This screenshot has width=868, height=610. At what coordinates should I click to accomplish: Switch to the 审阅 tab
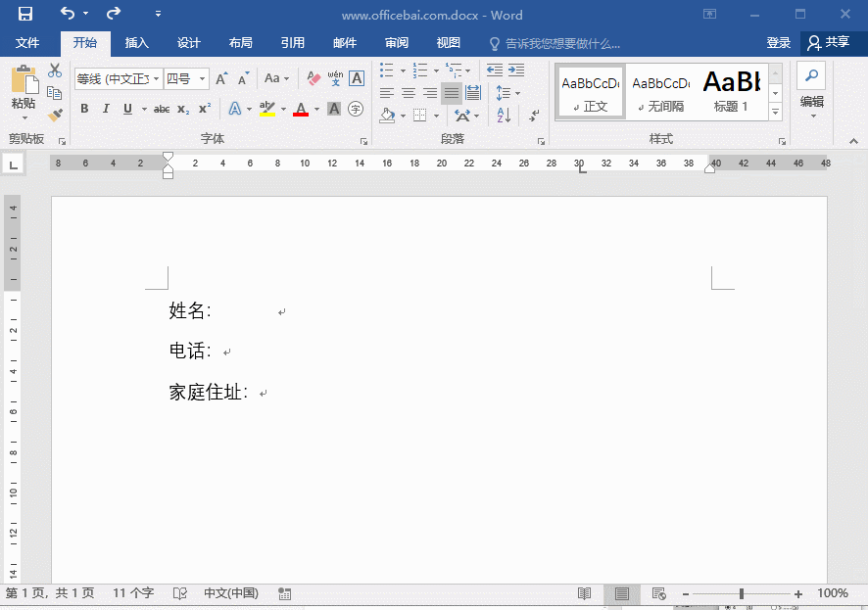pyautogui.click(x=397, y=42)
